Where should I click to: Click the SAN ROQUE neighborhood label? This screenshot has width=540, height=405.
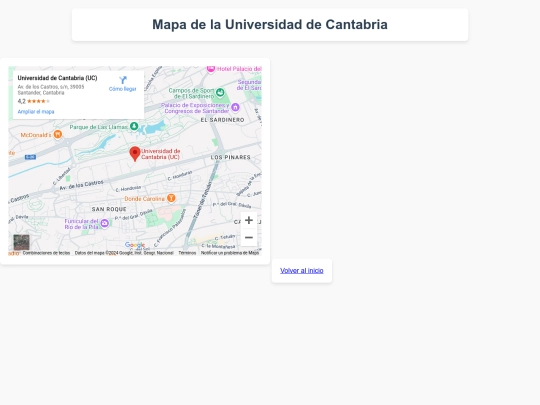(109, 209)
